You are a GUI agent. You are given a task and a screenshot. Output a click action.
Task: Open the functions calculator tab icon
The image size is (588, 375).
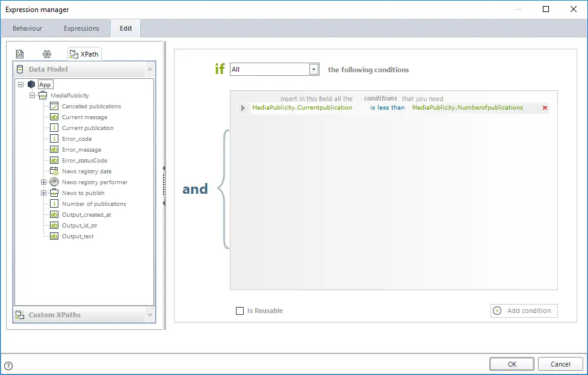20,54
